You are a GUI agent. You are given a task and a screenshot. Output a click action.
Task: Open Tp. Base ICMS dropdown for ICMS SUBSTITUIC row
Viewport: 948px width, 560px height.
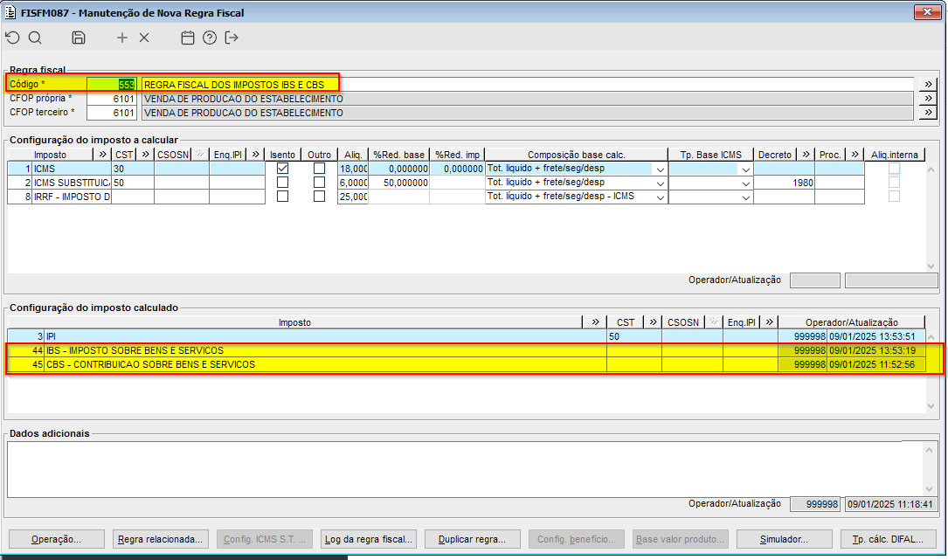[746, 183]
